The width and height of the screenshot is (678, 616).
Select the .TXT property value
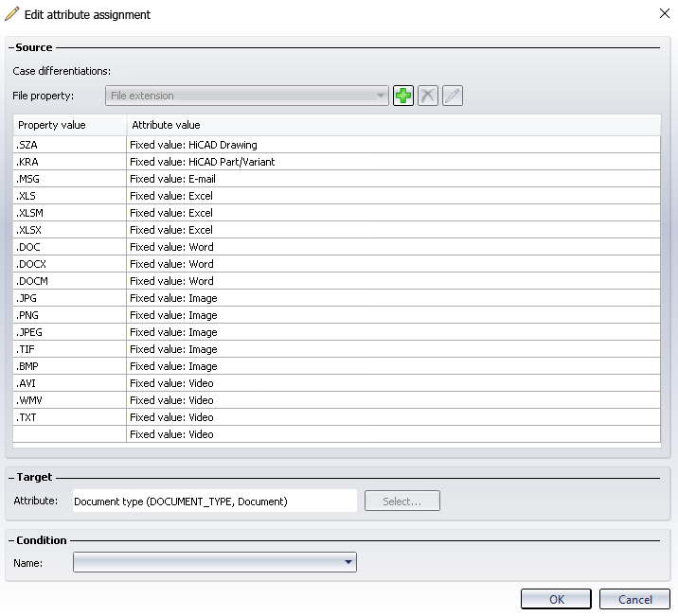[70, 417]
